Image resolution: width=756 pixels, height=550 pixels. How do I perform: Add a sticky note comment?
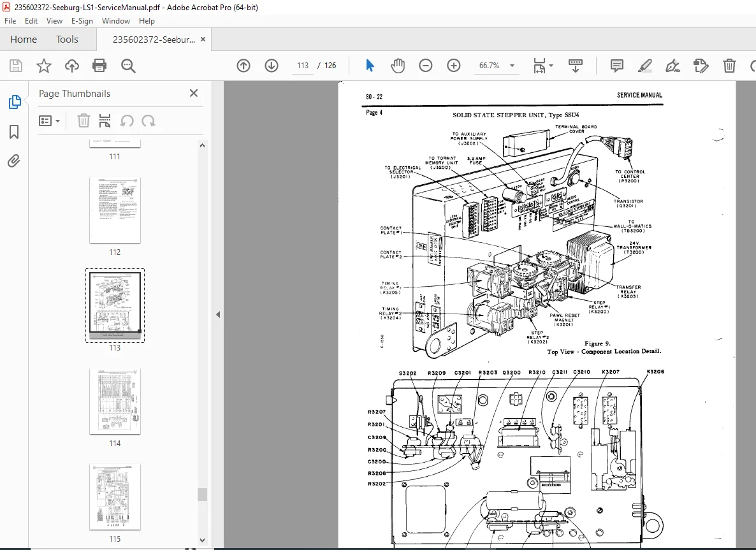click(x=616, y=66)
